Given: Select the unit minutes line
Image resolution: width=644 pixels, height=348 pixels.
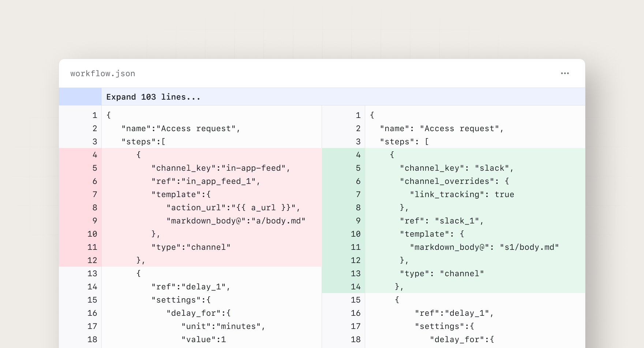Looking at the screenshot, I should click(x=223, y=326).
